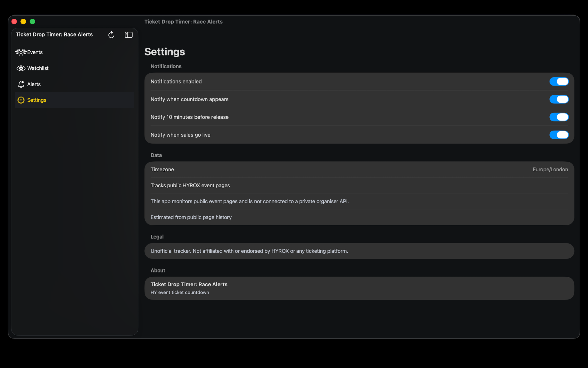Maximize the window with green button
Image resolution: width=588 pixels, height=368 pixels.
click(32, 22)
